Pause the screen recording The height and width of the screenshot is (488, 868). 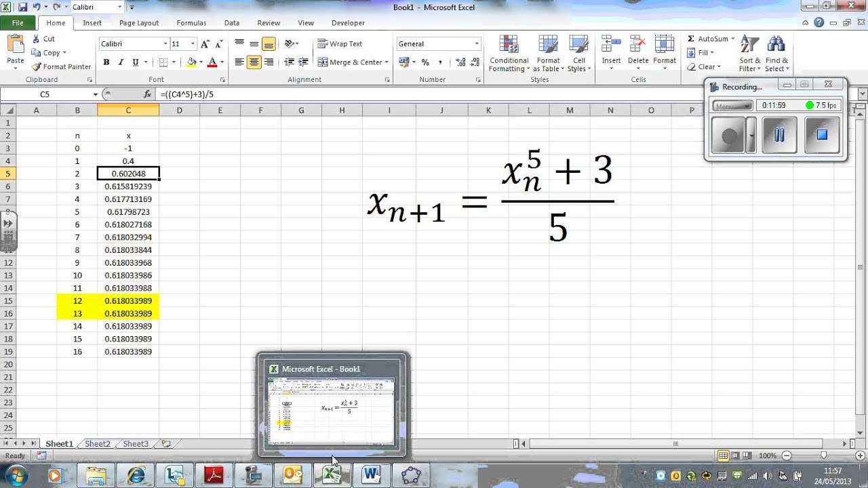(779, 135)
